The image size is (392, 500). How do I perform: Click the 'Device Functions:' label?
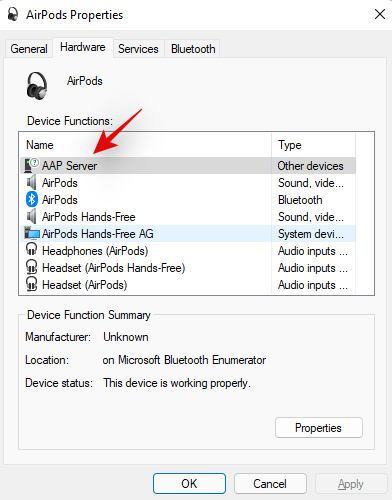click(70, 121)
